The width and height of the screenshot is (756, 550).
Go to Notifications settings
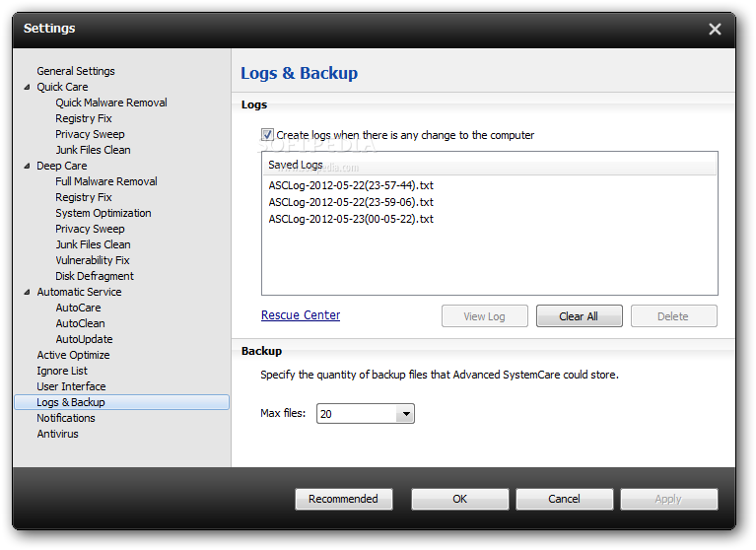tap(66, 418)
